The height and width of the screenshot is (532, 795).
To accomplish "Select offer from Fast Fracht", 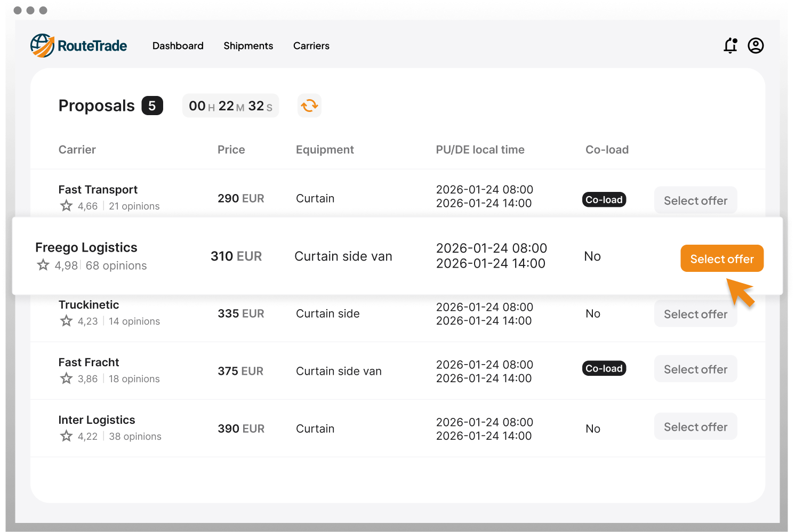I will coord(695,369).
